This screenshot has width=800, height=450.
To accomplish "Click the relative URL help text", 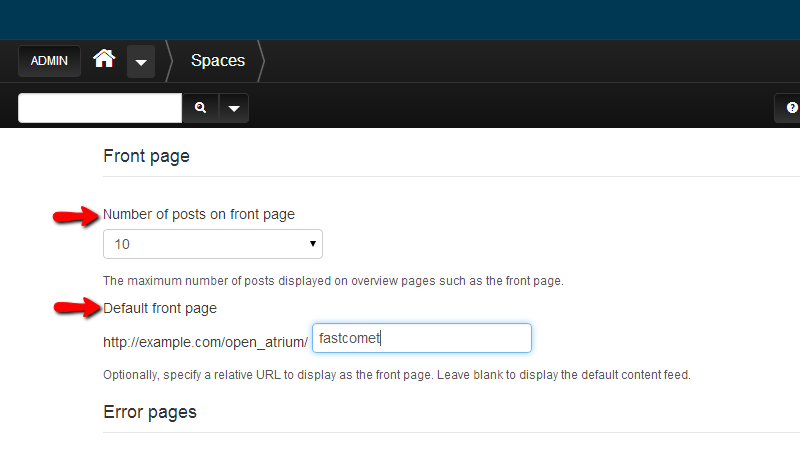I will (397, 376).
